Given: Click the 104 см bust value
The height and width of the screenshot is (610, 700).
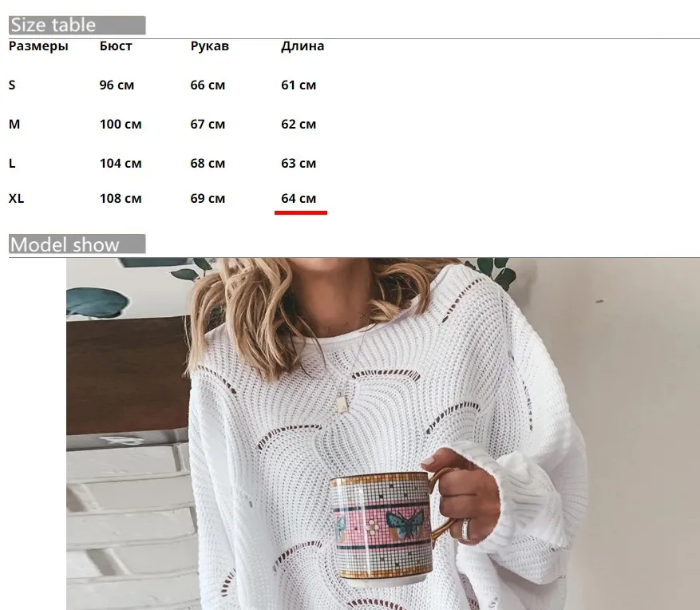Looking at the screenshot, I should click(121, 164).
